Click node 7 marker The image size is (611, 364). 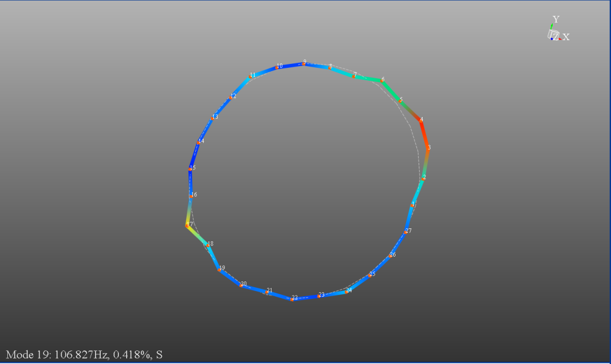[x=354, y=76]
